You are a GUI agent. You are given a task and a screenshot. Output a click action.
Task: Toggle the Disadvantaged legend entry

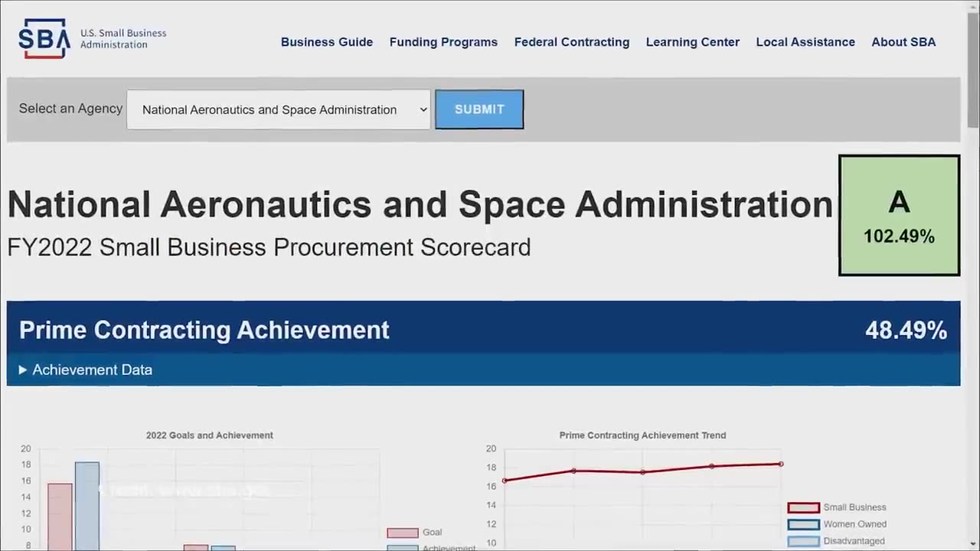pyautogui.click(x=836, y=541)
